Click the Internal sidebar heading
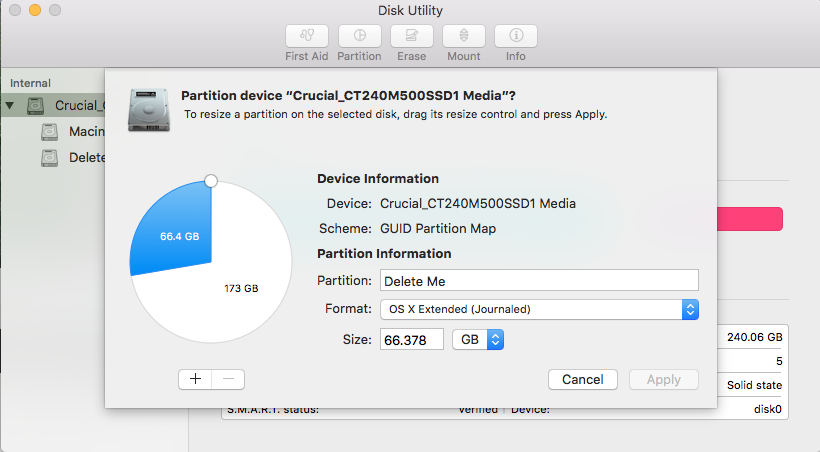Viewport: 820px width, 452px height. pyautogui.click(x=30, y=83)
